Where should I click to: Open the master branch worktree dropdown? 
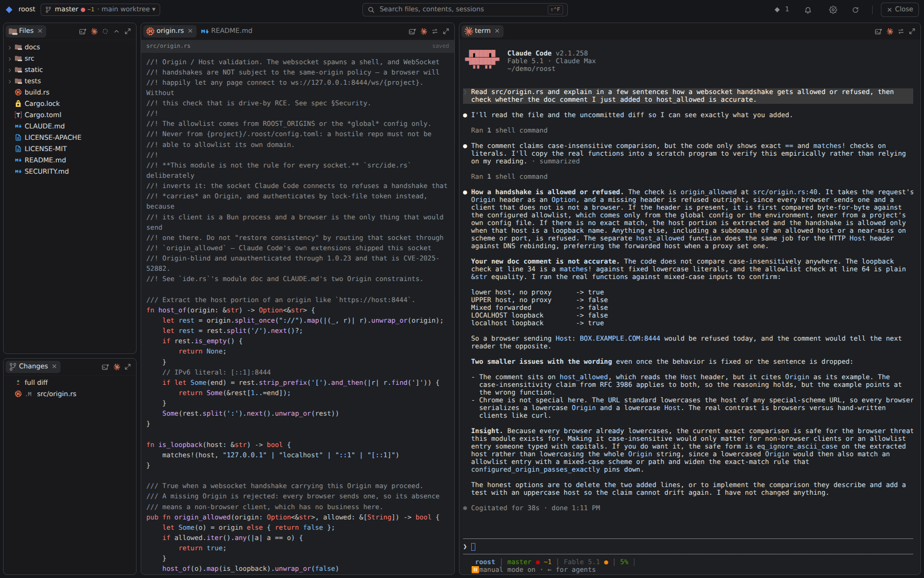pos(100,9)
